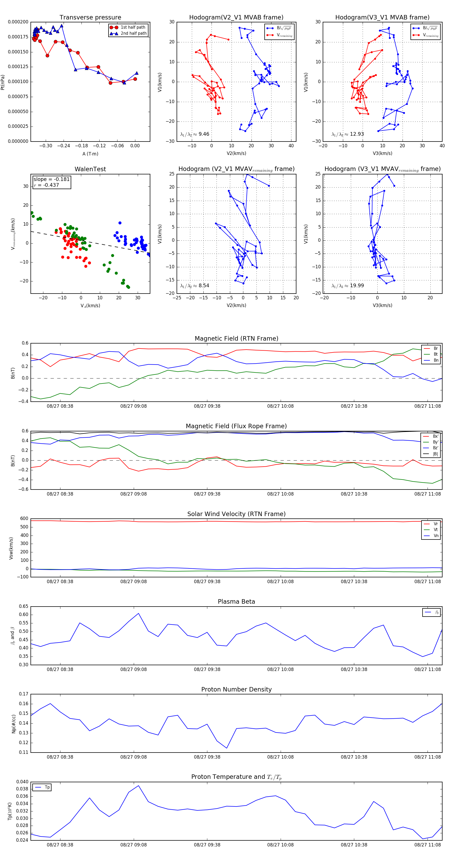Select the "Vt" legend entry
Image resolution: width=473 pixels, height=868 pixels.
point(431,530)
